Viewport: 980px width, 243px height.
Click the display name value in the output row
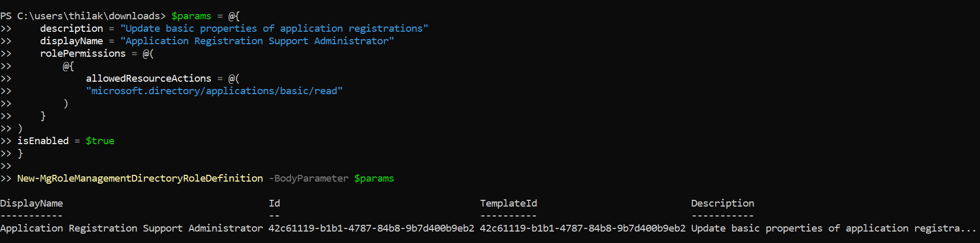coord(131,228)
